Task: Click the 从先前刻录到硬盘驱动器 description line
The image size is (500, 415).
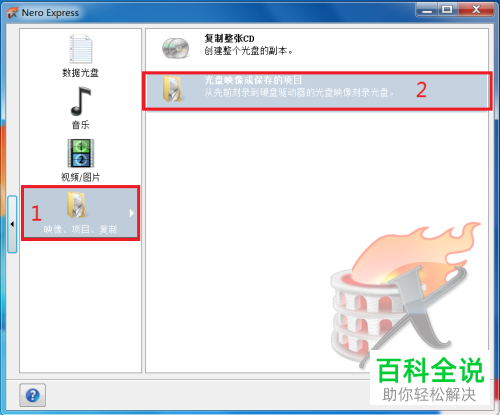Action: 299,92
